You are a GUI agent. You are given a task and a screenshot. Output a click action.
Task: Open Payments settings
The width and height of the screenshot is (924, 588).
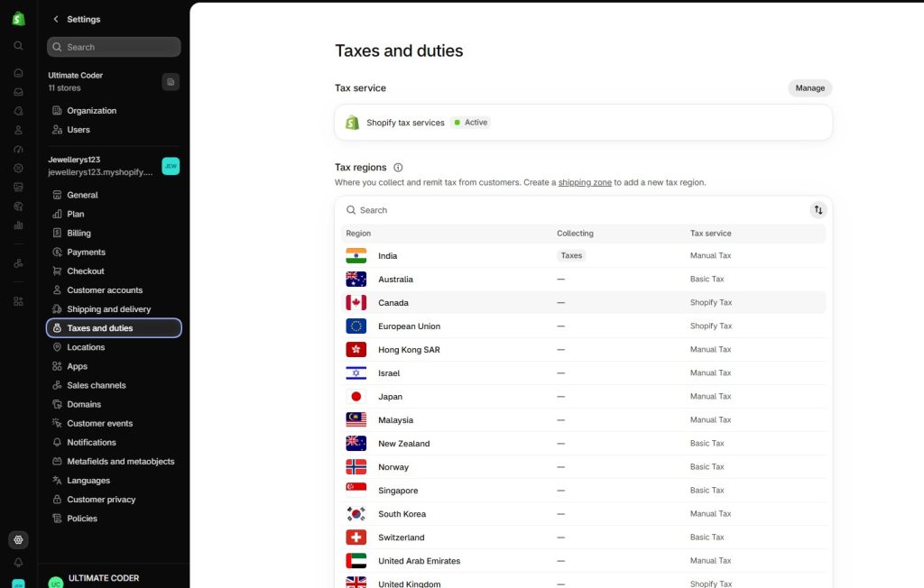click(x=114, y=253)
